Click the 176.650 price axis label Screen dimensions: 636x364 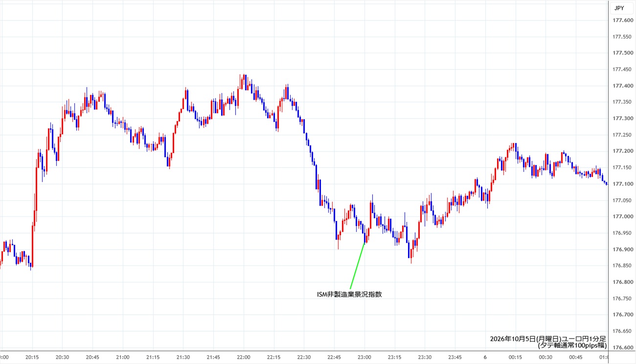623,331
